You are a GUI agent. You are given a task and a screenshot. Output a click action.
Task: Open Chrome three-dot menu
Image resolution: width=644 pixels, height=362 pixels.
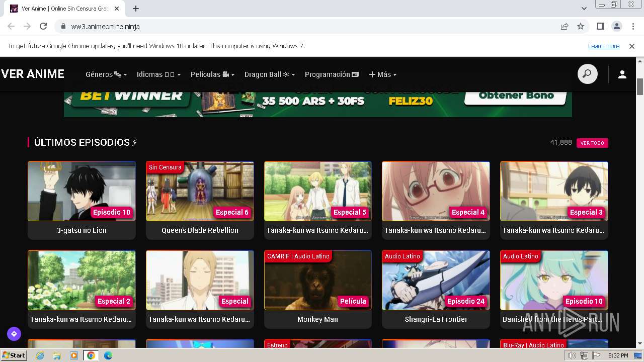point(633,26)
